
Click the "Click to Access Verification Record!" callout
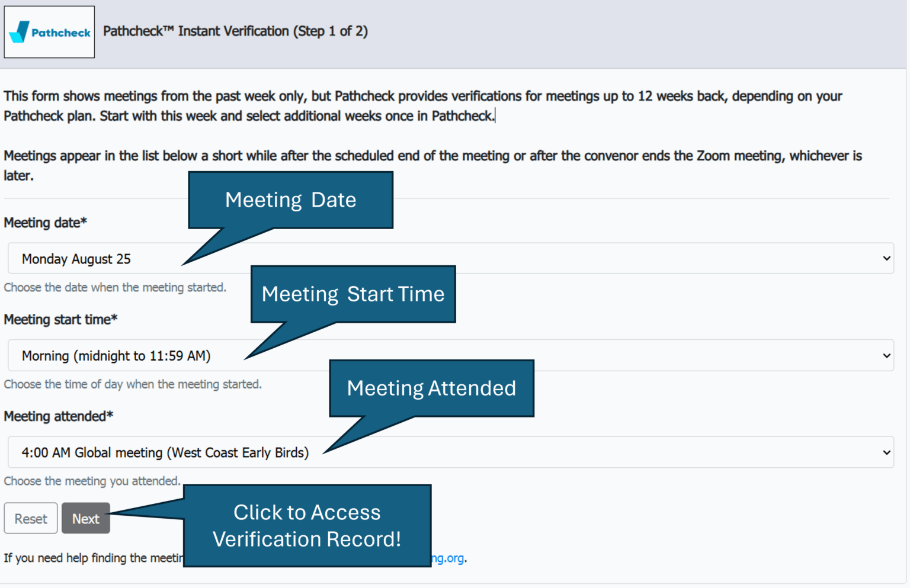(x=307, y=526)
